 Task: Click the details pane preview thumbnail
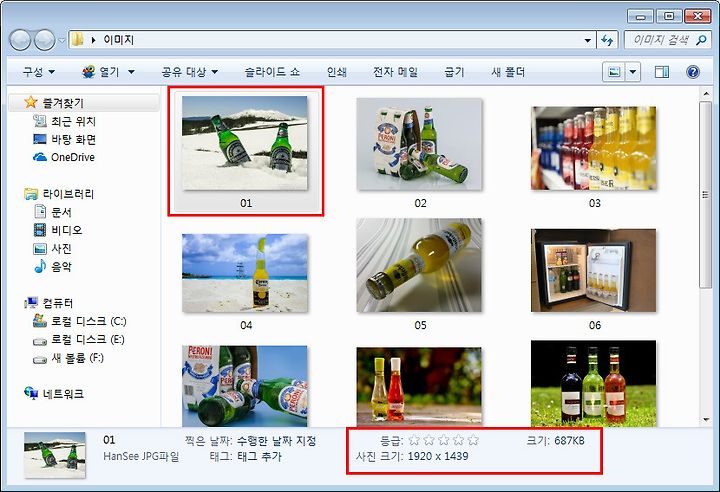(55, 455)
